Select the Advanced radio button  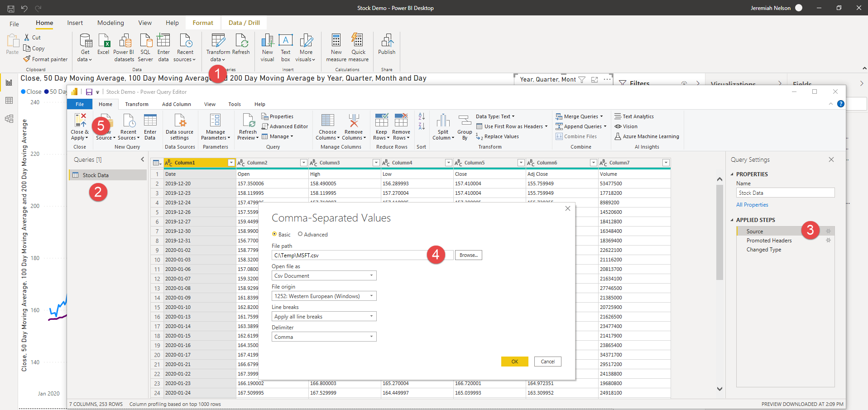(300, 234)
